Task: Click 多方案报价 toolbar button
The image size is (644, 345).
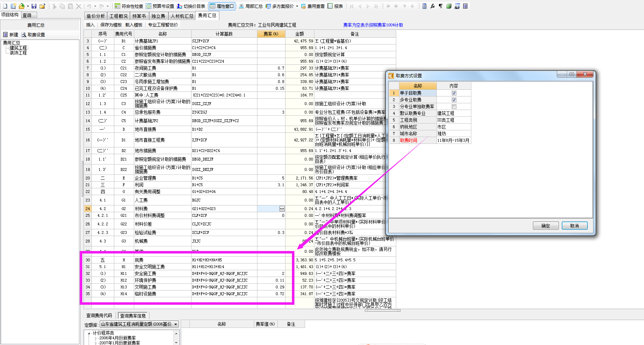Action: pyautogui.click(x=280, y=6)
